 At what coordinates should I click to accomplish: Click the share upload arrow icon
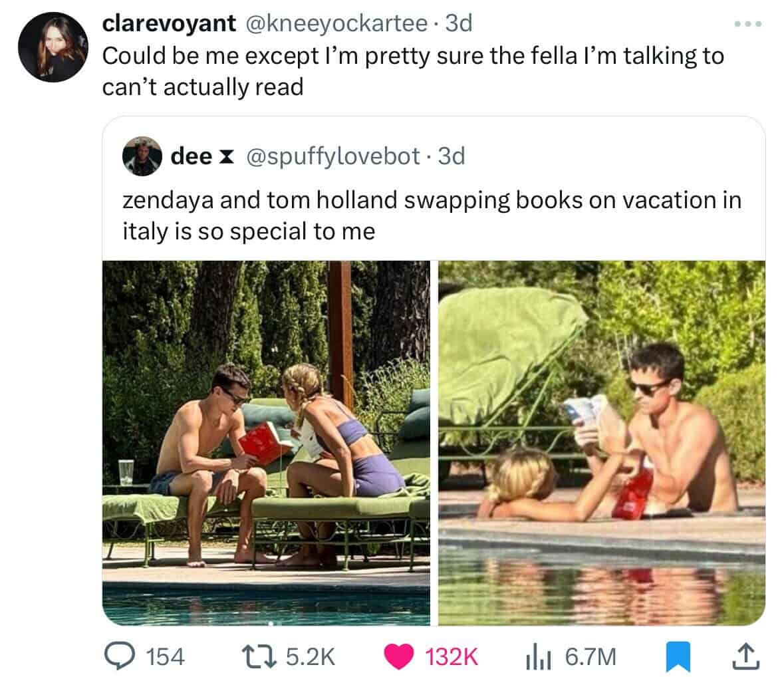click(x=746, y=657)
